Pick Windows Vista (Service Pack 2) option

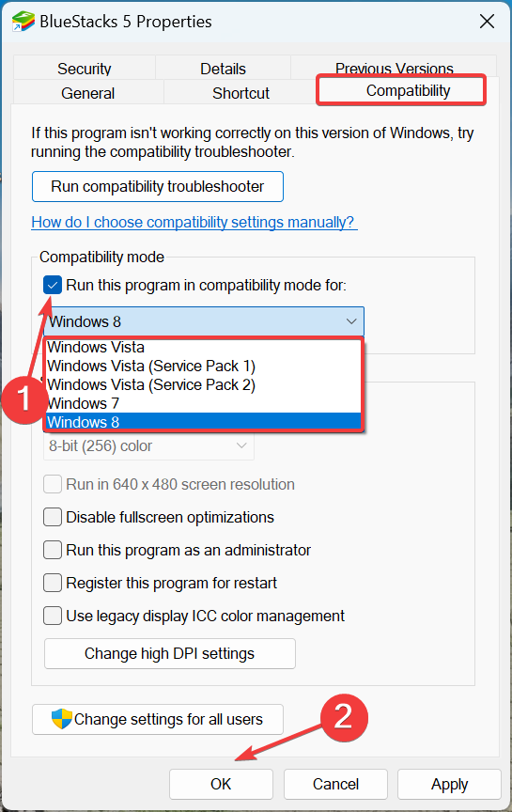[x=203, y=384]
